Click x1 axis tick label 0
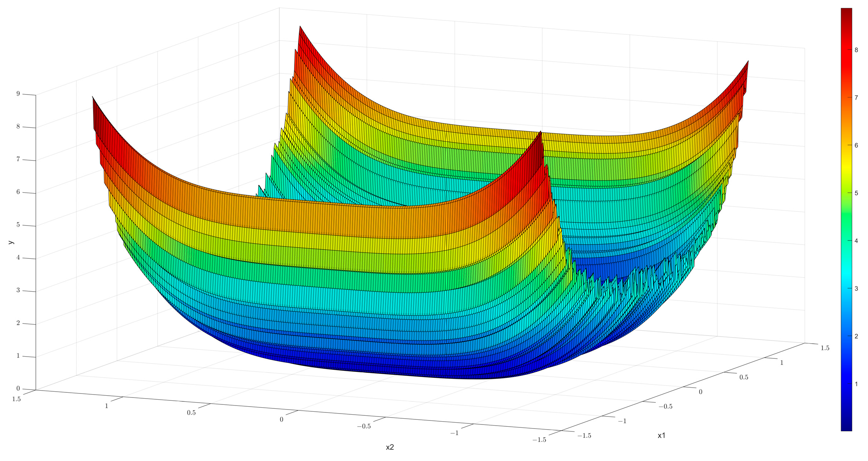Viewport: 868px width, 461px height. 700,392
